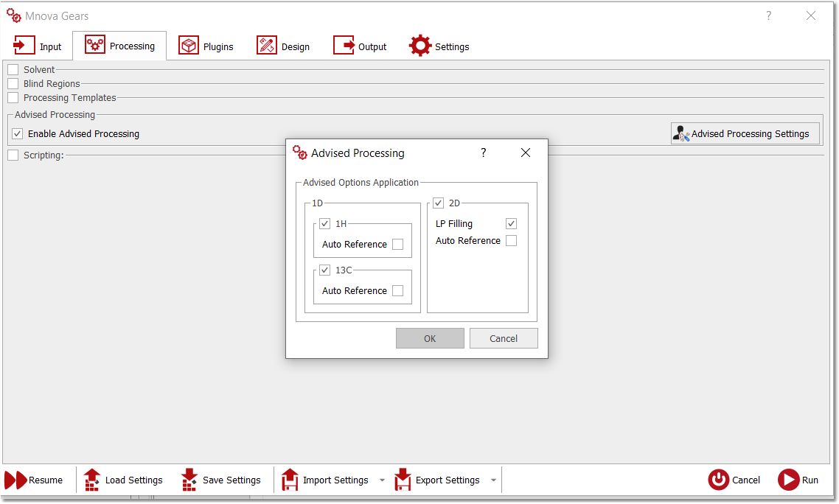The height and width of the screenshot is (504, 839).
Task: Click the Save Settings icon
Action: (189, 480)
